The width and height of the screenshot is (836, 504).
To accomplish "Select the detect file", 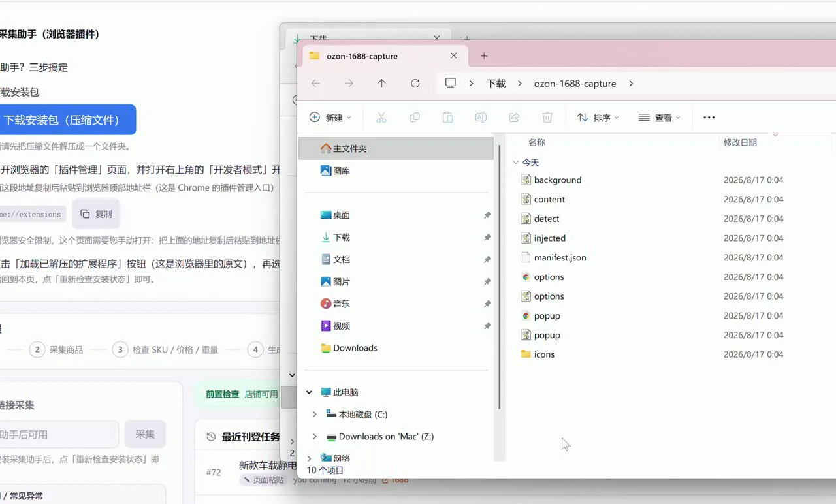I will (x=547, y=219).
